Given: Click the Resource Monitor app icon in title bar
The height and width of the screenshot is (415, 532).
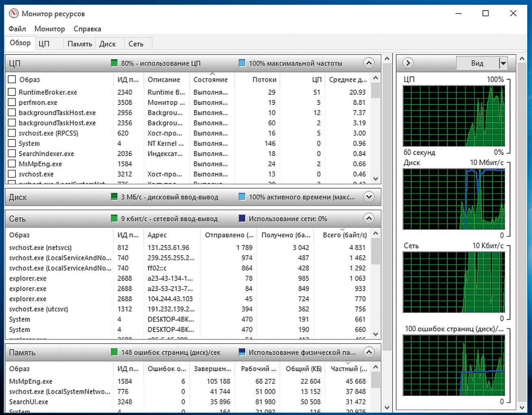Looking at the screenshot, I should point(13,13).
